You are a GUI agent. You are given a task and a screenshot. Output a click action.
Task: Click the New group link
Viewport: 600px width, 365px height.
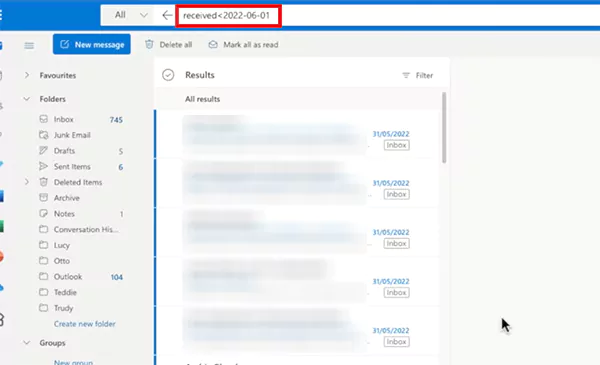click(x=73, y=362)
